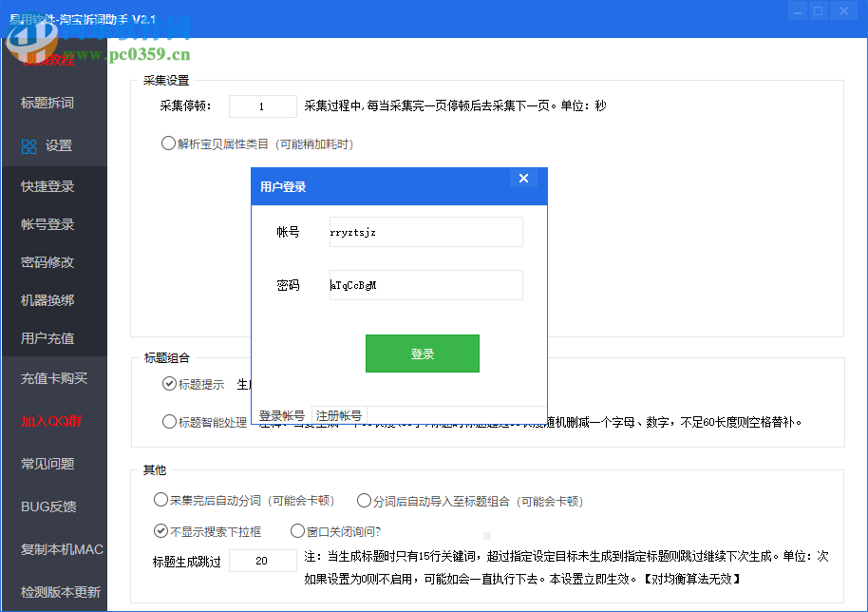Image resolution: width=868 pixels, height=612 pixels.
Task: Close the 用户登录 dialog with X
Action: click(x=523, y=178)
